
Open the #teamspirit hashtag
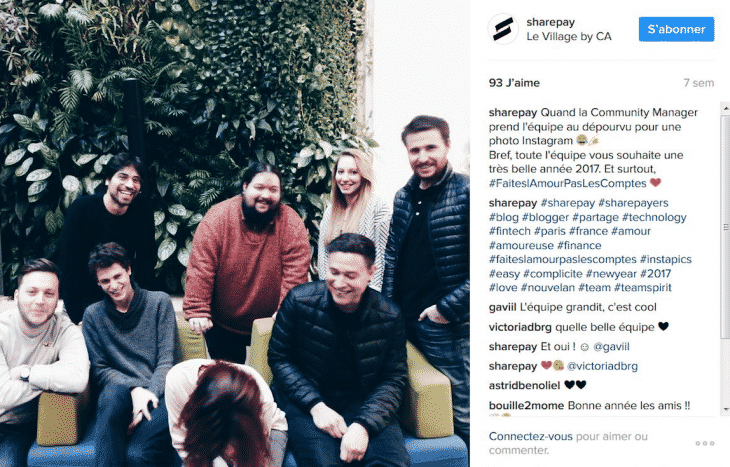tap(642, 288)
